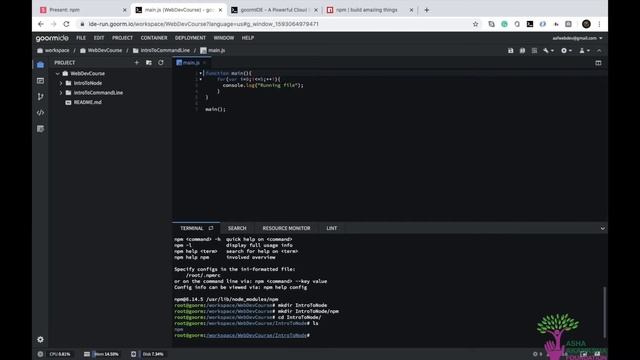Click the status bar icon left of CPU
The image size is (640, 360).
40,354
